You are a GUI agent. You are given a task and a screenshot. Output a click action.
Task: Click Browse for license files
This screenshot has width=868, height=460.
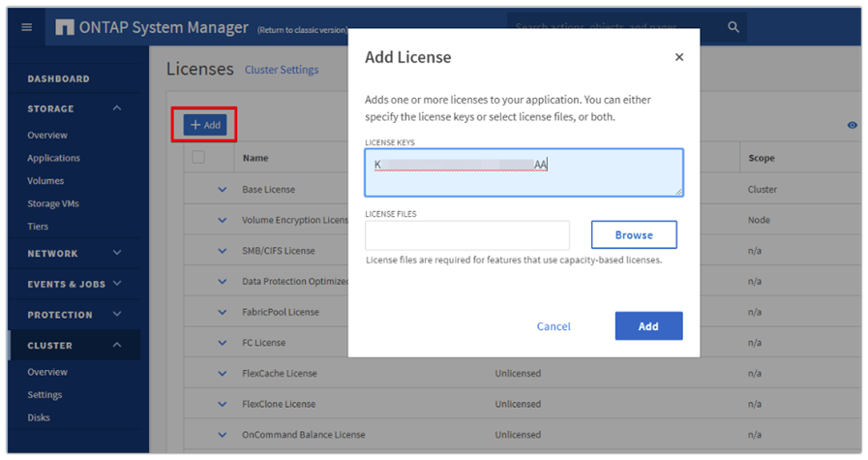(x=633, y=235)
